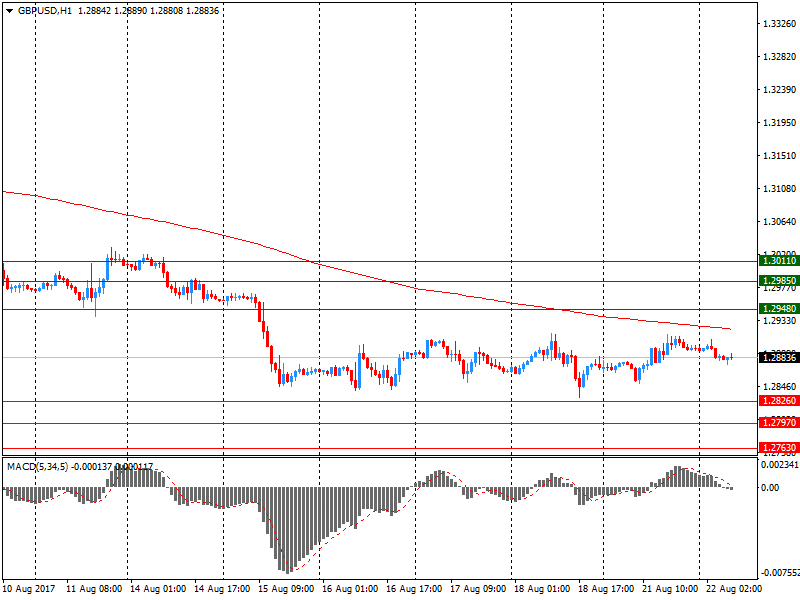800x600 pixels.
Task: Click the 11 Aug 08:00 time label
Action: click(x=94, y=589)
